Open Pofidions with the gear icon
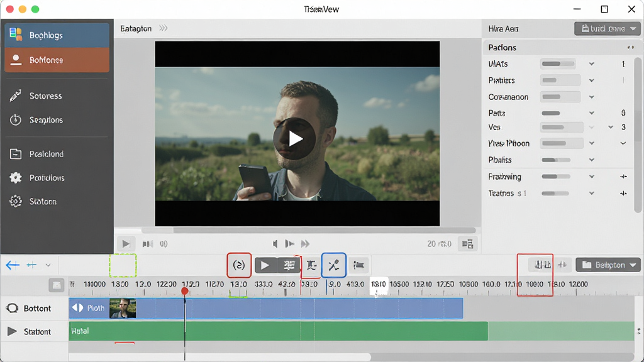 57,178
